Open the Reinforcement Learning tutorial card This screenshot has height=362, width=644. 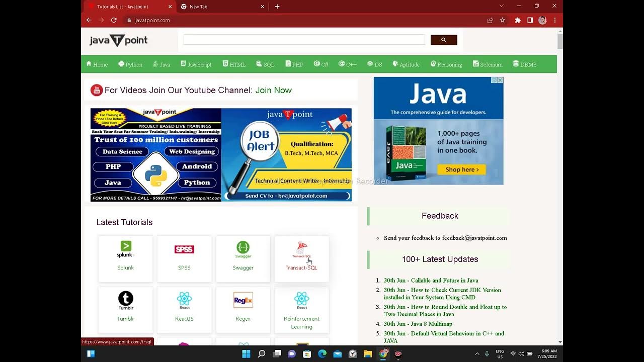[x=301, y=309]
